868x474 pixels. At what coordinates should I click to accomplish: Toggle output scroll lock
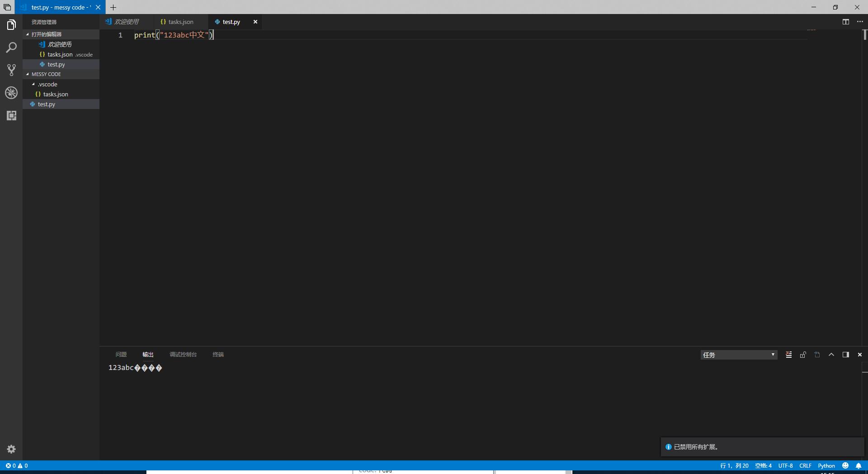point(803,355)
